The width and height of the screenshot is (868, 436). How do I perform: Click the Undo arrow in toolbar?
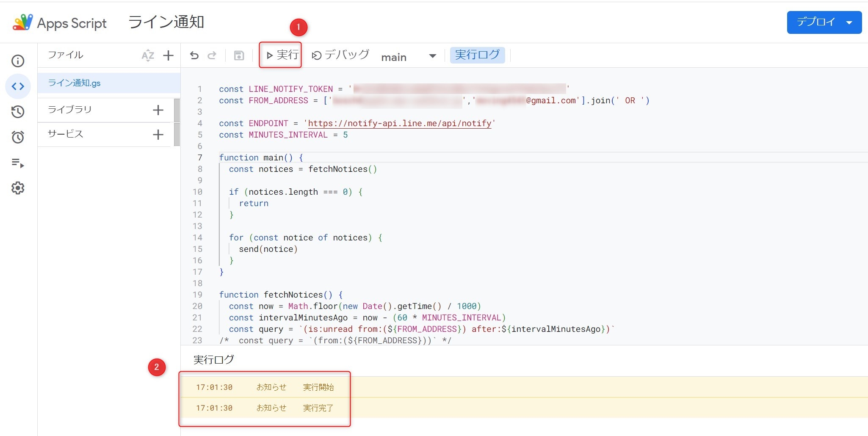194,55
